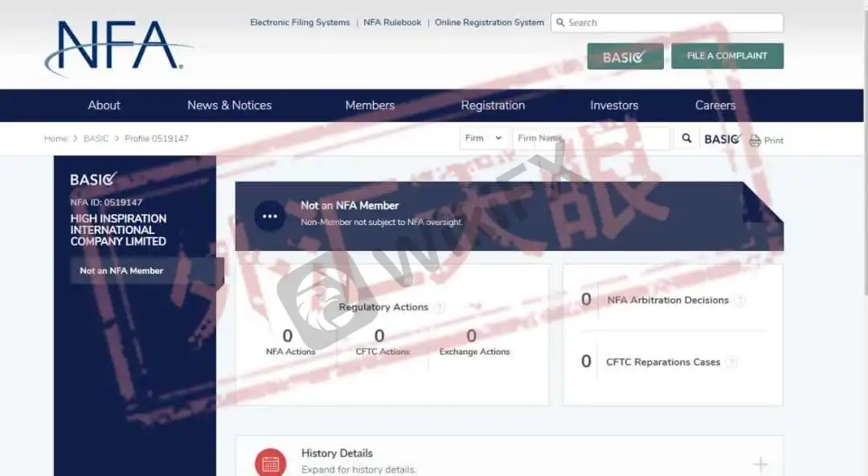
Task: Click the printer icon
Action: click(755, 141)
